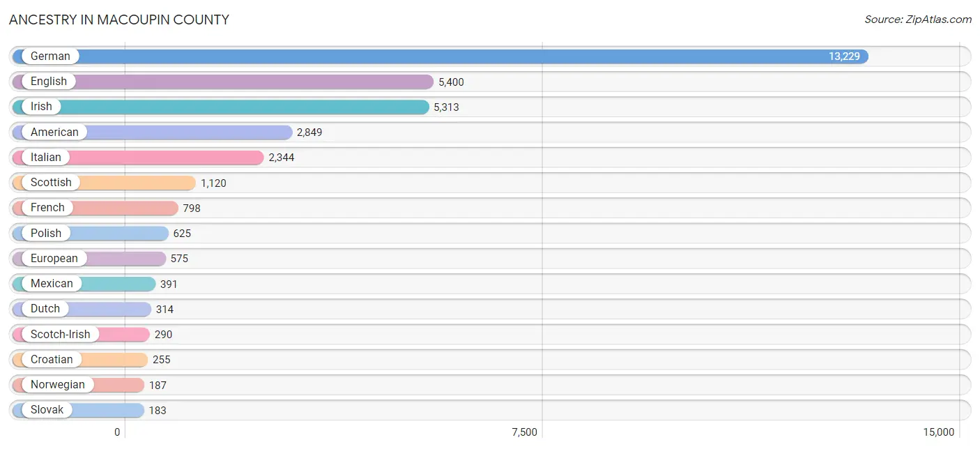Click the German bar label

click(50, 56)
